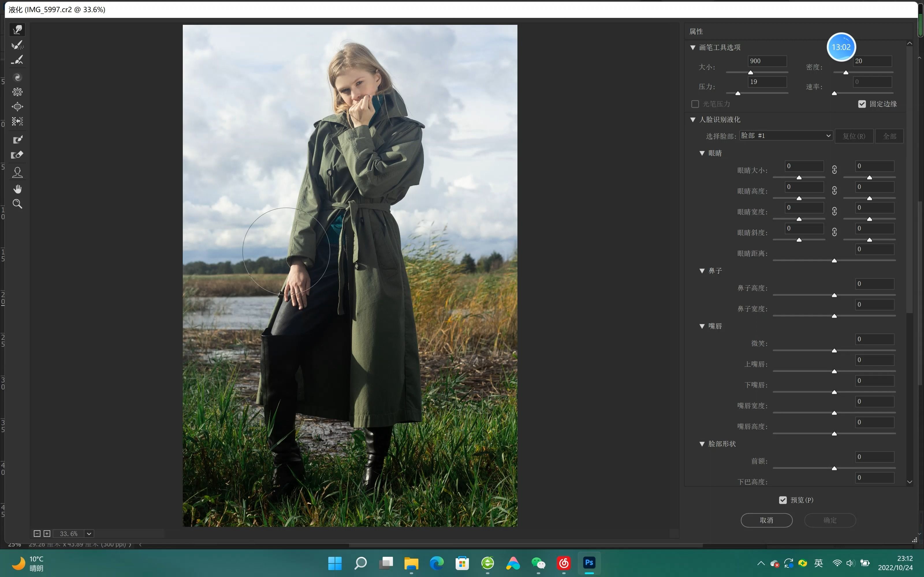Select the Reconstruct tool

pyautogui.click(x=17, y=45)
